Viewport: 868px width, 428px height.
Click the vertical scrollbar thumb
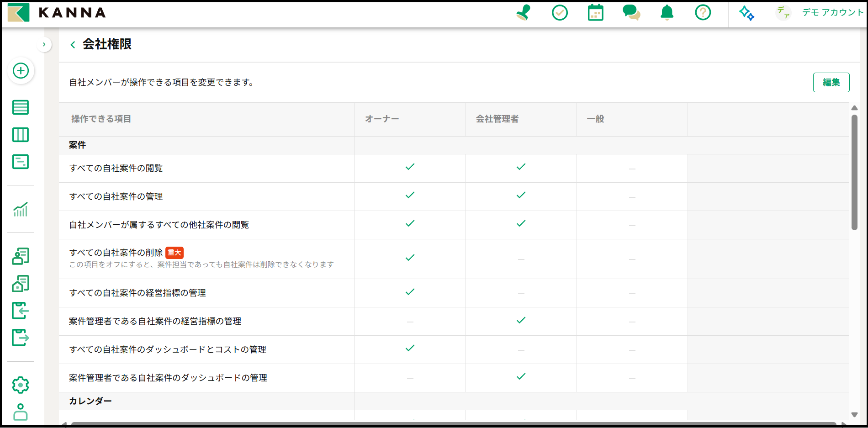[854, 172]
